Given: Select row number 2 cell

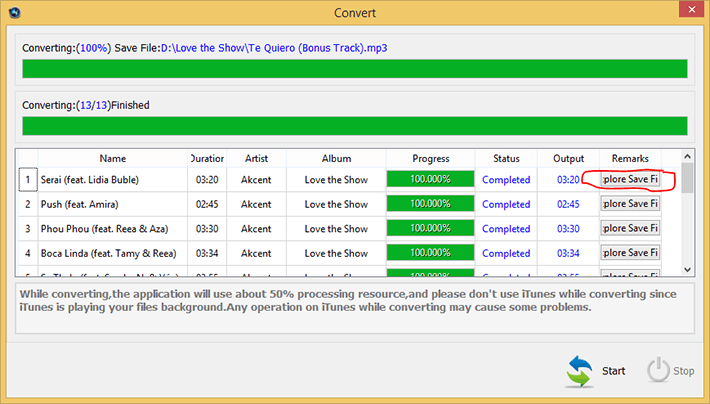Looking at the screenshot, I should 28,204.
